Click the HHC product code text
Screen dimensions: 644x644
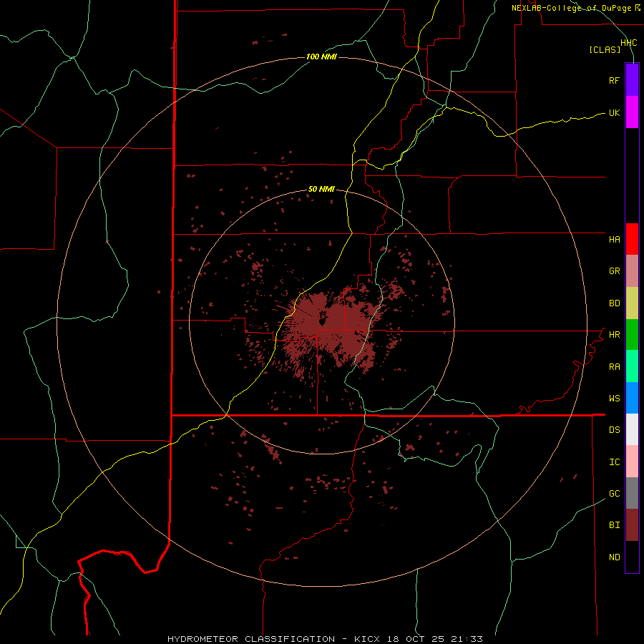click(628, 43)
